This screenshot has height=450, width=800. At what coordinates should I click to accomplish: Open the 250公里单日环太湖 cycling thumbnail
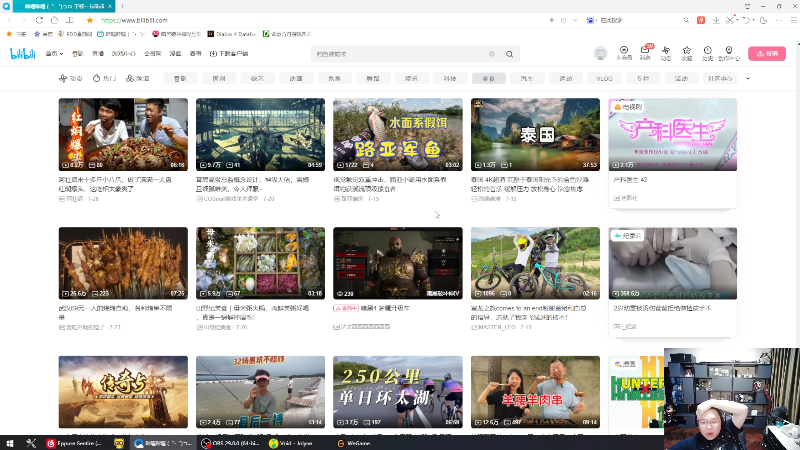(397, 392)
